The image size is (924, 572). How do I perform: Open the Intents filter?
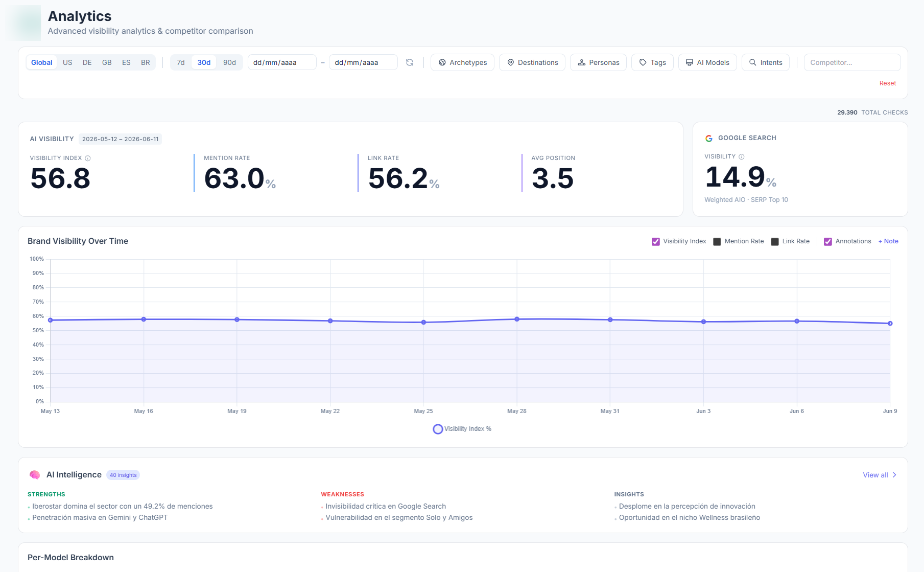(x=766, y=62)
